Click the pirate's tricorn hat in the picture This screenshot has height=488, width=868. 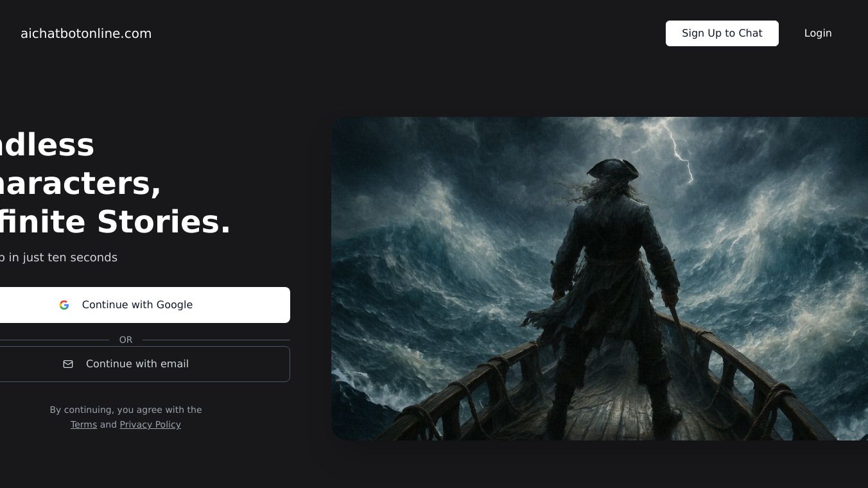613,169
